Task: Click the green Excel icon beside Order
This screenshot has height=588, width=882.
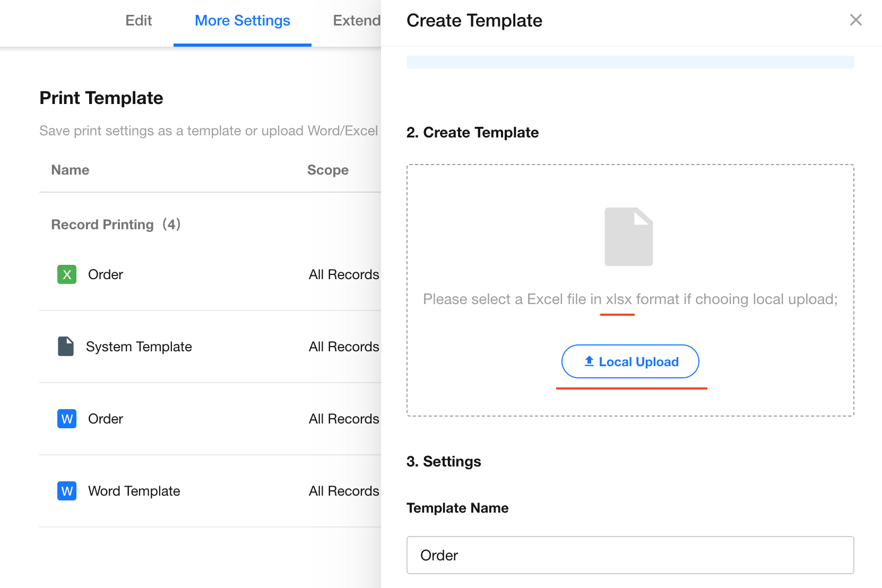Action: coord(67,274)
